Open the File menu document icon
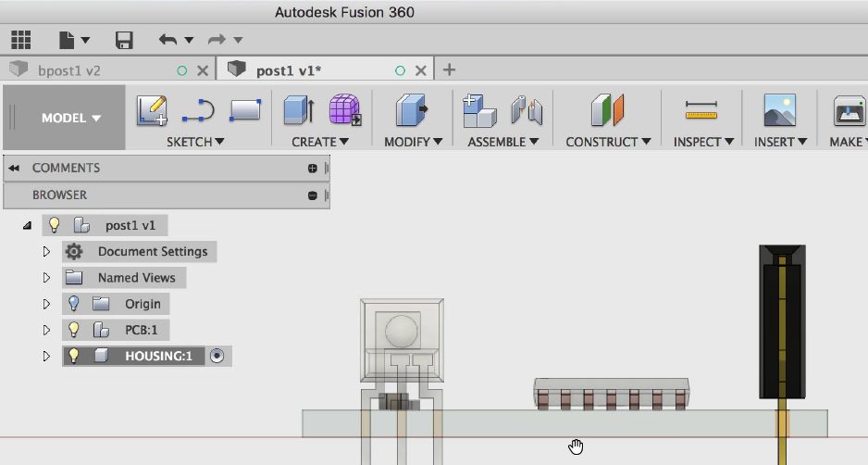The image size is (868, 465). coord(67,40)
